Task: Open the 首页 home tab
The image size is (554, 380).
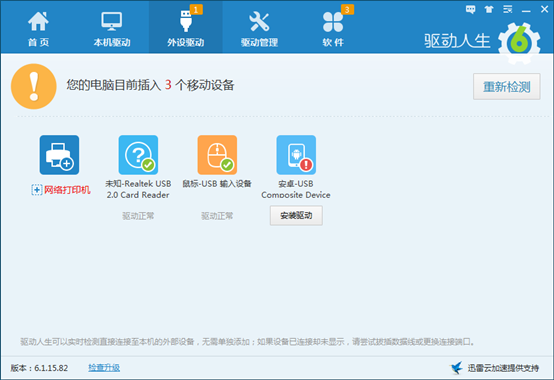Action: (x=38, y=28)
